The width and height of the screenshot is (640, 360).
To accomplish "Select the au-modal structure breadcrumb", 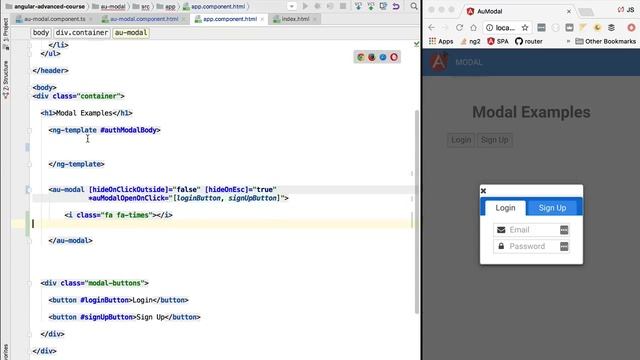I will [131, 33].
